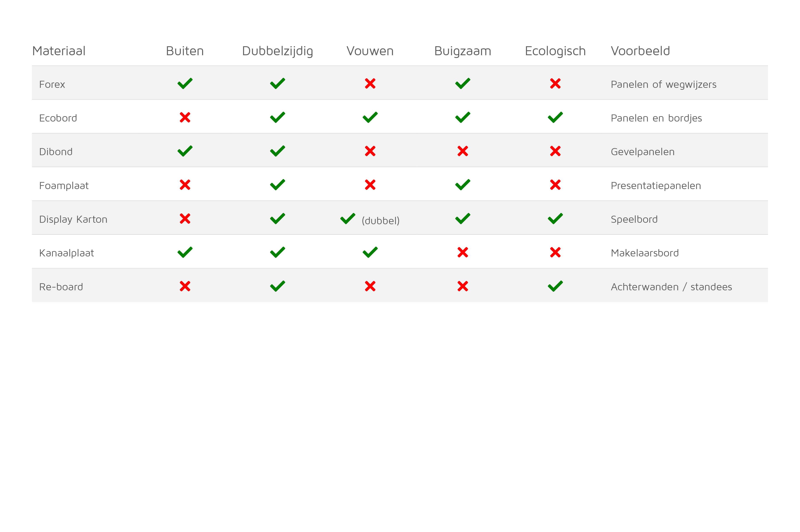Click the Achterwanden / standees example text
Screen dimensions: 800x532
pyautogui.click(x=671, y=287)
